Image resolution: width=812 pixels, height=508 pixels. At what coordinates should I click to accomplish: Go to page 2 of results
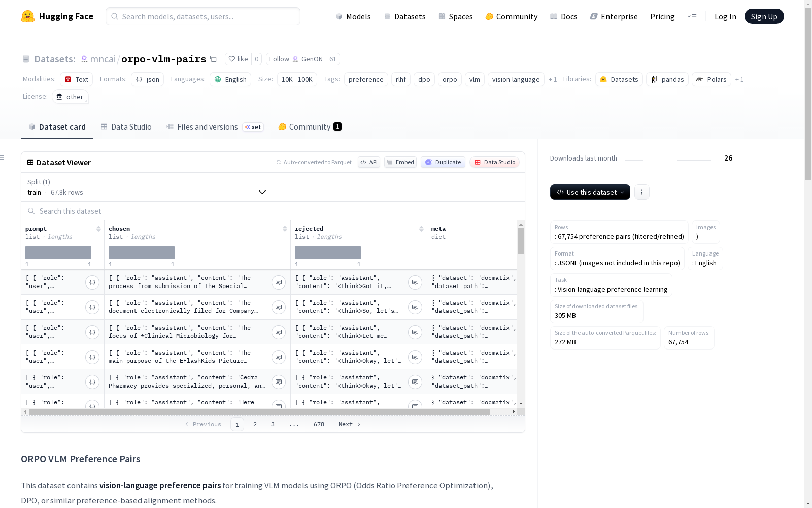tap(255, 424)
